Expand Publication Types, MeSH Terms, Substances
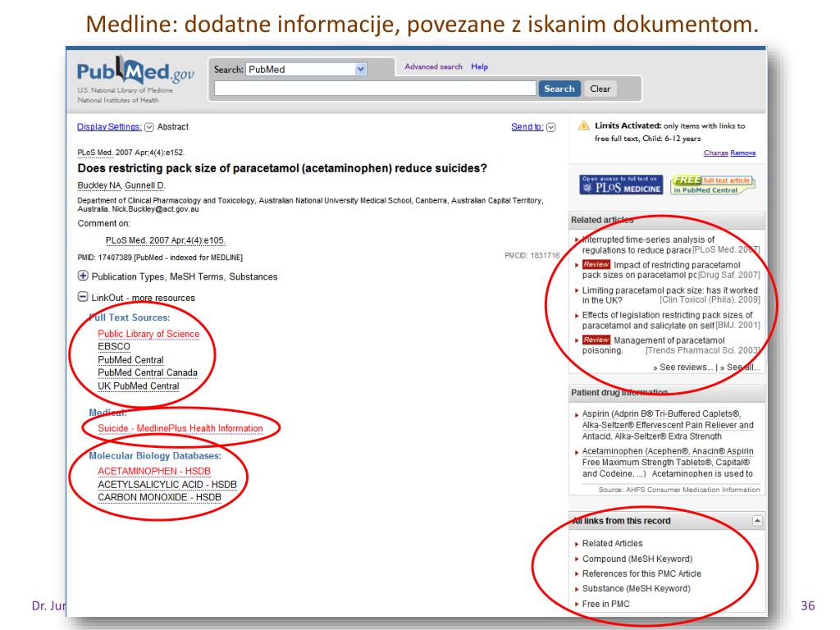The width and height of the screenshot is (840, 630). [83, 277]
